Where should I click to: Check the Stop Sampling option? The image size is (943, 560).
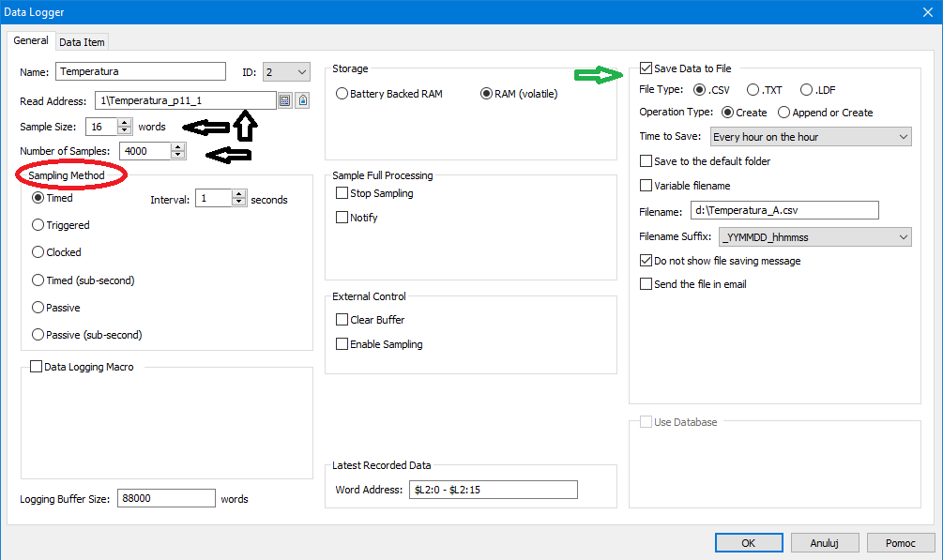342,193
